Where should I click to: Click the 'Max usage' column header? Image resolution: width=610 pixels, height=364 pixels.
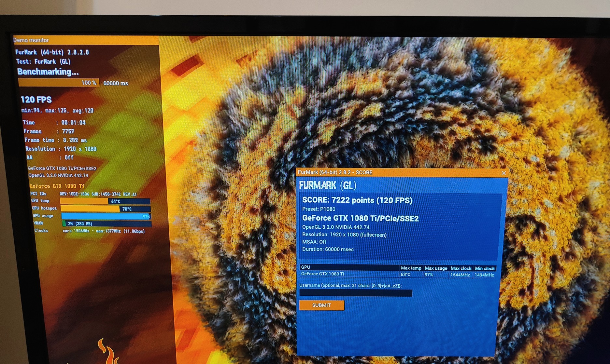pos(436,268)
